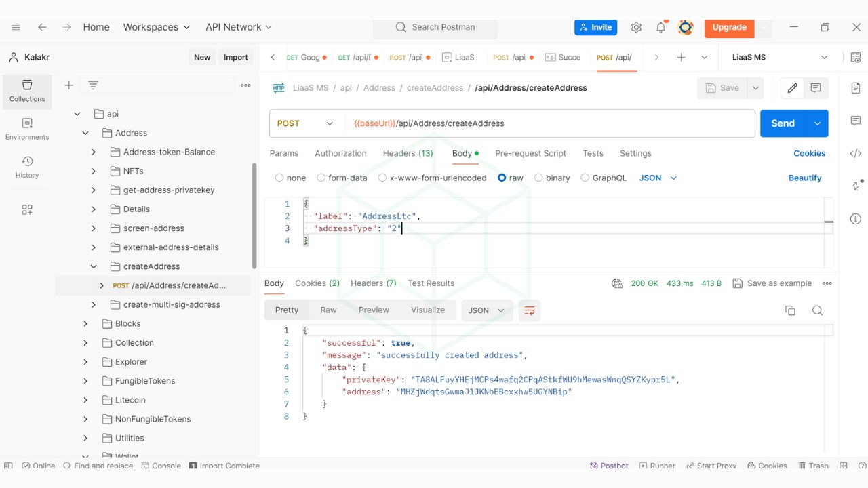Open the Tests tab

coord(593,153)
